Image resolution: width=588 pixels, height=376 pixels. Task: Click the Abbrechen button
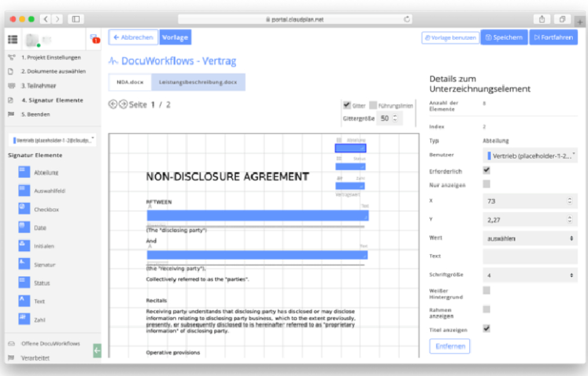tap(133, 38)
